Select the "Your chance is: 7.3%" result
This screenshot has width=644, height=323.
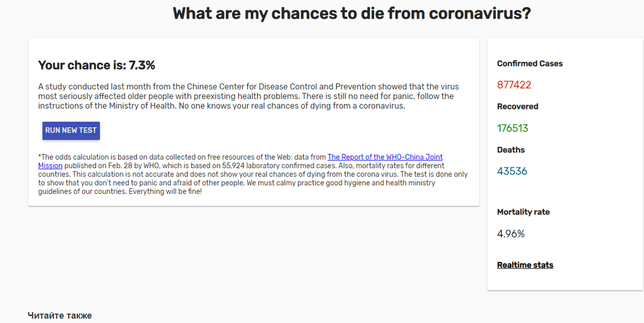96,65
